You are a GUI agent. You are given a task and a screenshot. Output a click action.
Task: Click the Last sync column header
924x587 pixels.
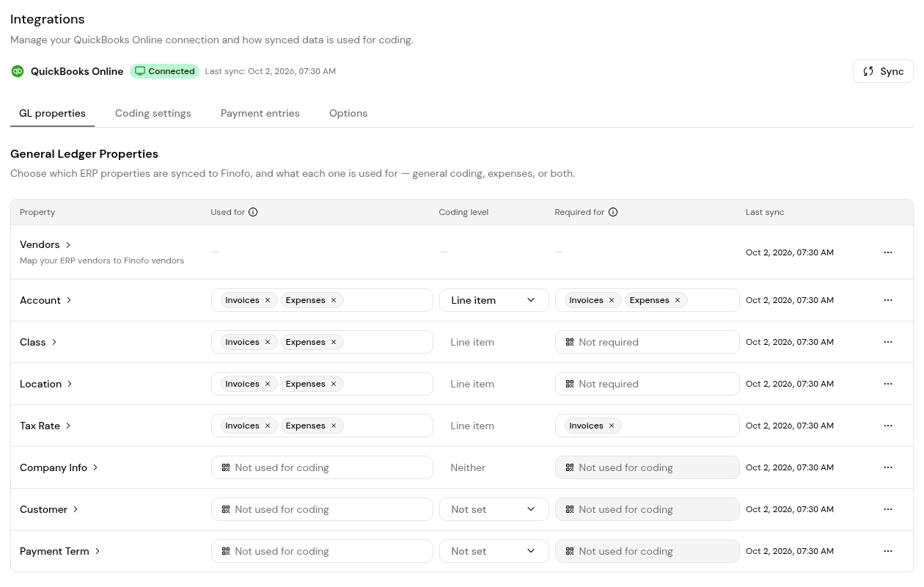coord(765,212)
